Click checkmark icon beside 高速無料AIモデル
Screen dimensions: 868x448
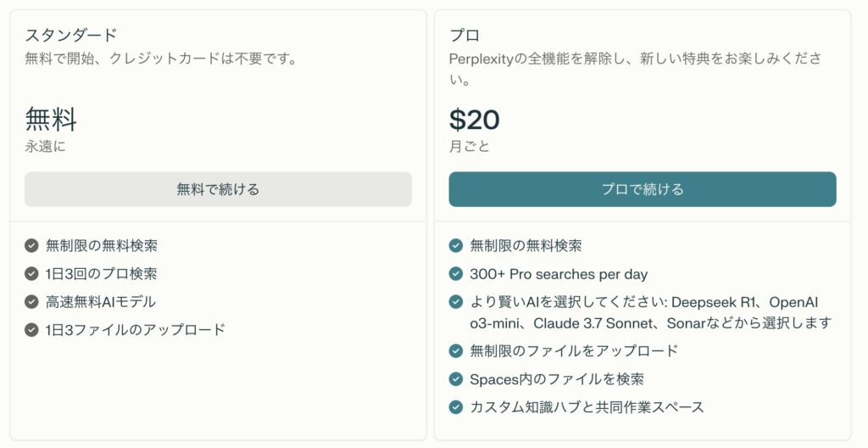pos(31,301)
